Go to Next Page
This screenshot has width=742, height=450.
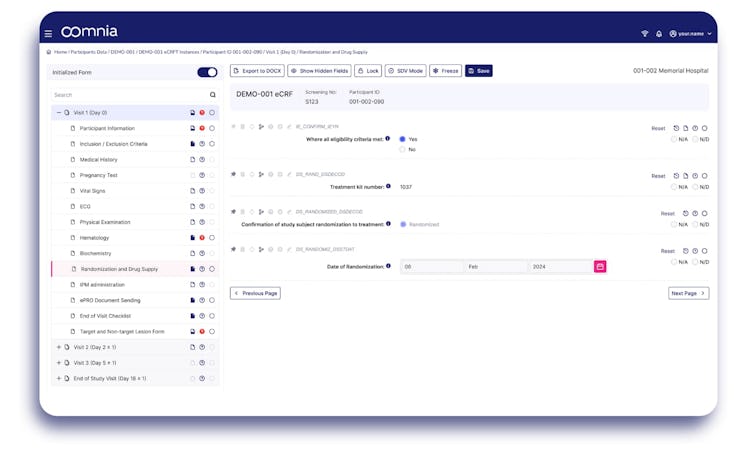689,293
